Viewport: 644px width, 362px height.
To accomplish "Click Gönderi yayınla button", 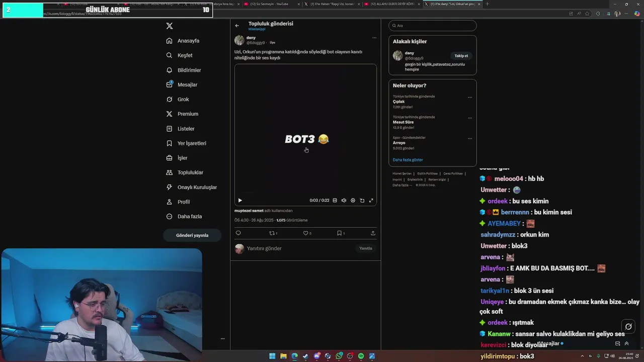I will [x=192, y=235].
